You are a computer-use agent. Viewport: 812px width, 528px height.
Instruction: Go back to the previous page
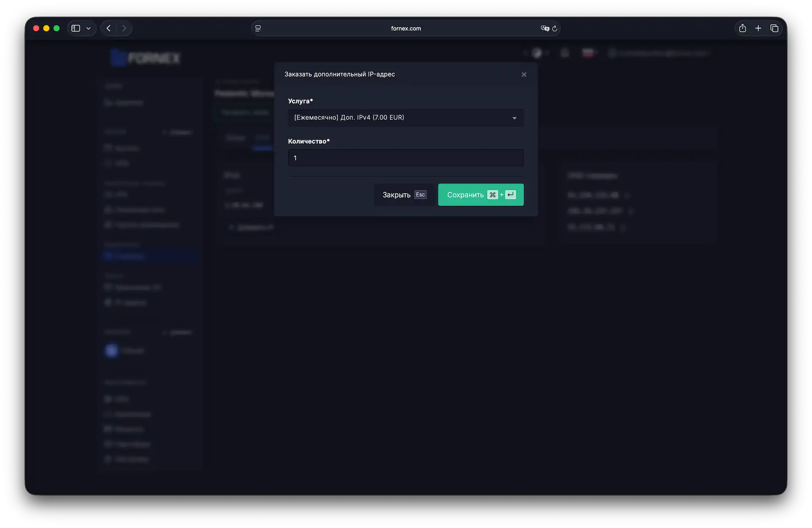coord(109,28)
